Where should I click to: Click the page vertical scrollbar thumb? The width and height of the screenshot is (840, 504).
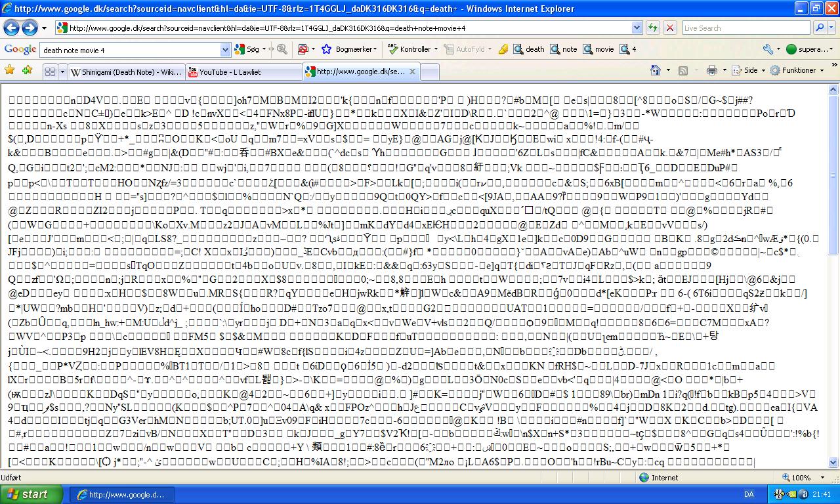(833, 174)
